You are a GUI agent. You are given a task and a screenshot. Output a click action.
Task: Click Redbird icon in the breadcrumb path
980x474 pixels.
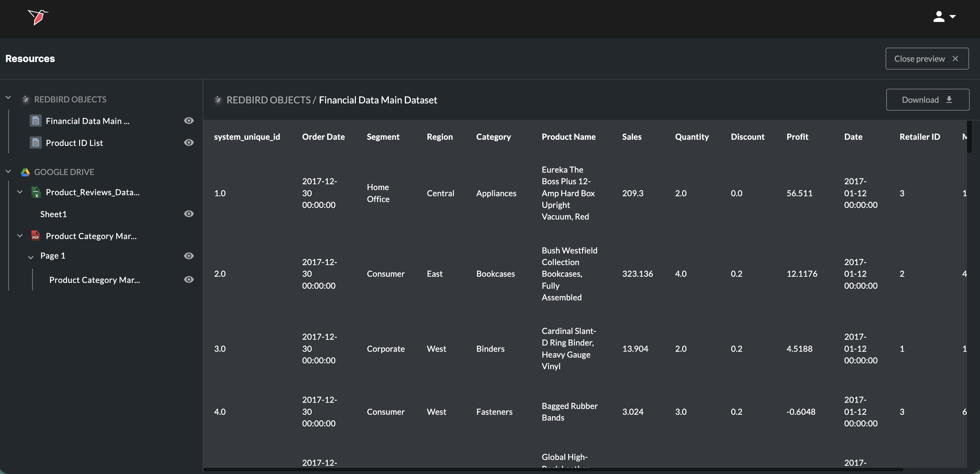point(218,100)
